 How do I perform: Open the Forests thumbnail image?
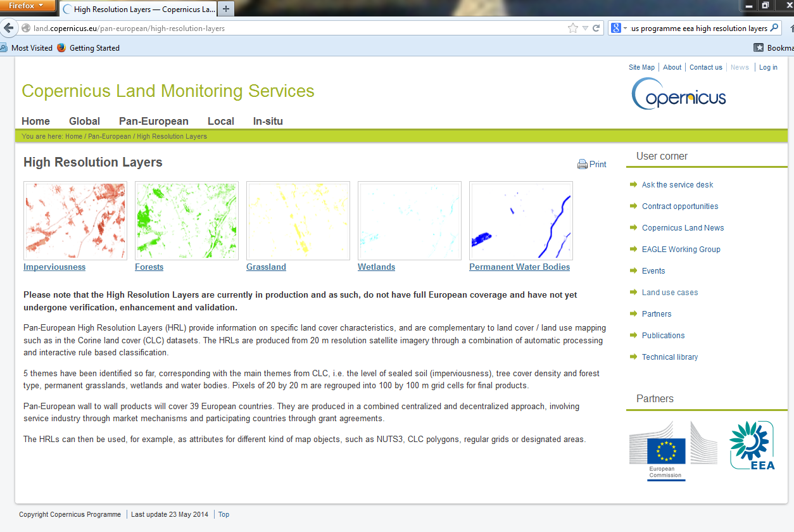pos(187,220)
